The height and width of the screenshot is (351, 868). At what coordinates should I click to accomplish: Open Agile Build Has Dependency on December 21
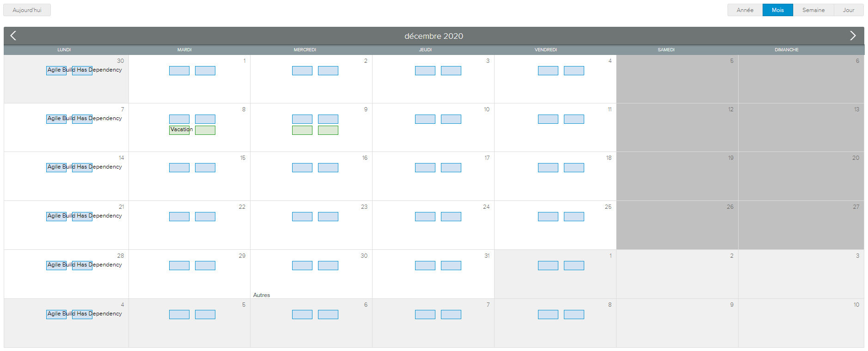click(84, 216)
